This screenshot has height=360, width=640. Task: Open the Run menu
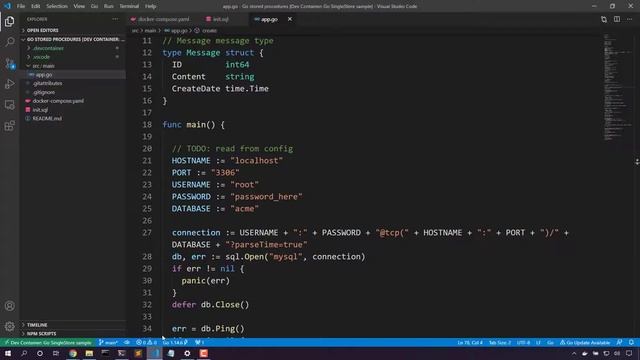(x=109, y=6)
